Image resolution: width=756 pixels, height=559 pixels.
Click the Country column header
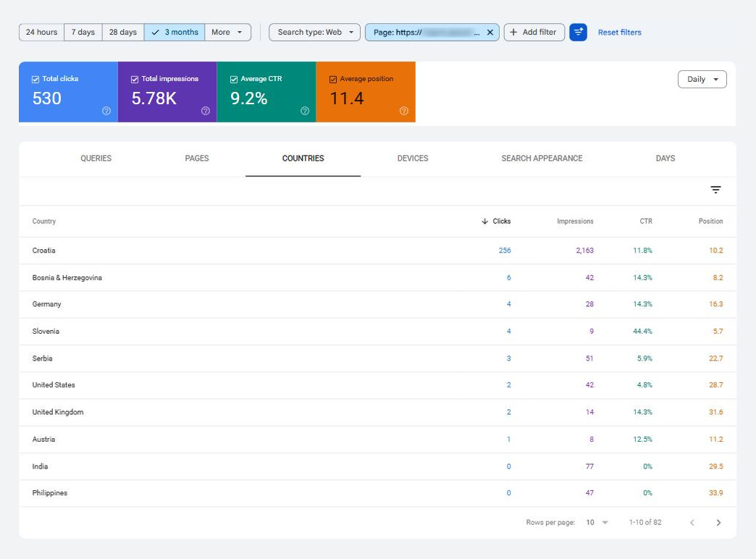click(x=44, y=222)
